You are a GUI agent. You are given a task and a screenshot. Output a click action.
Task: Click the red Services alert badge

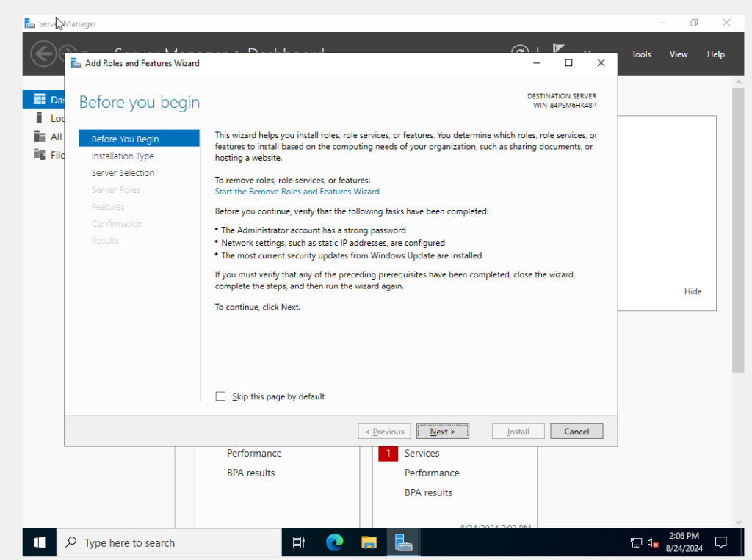[388, 453]
